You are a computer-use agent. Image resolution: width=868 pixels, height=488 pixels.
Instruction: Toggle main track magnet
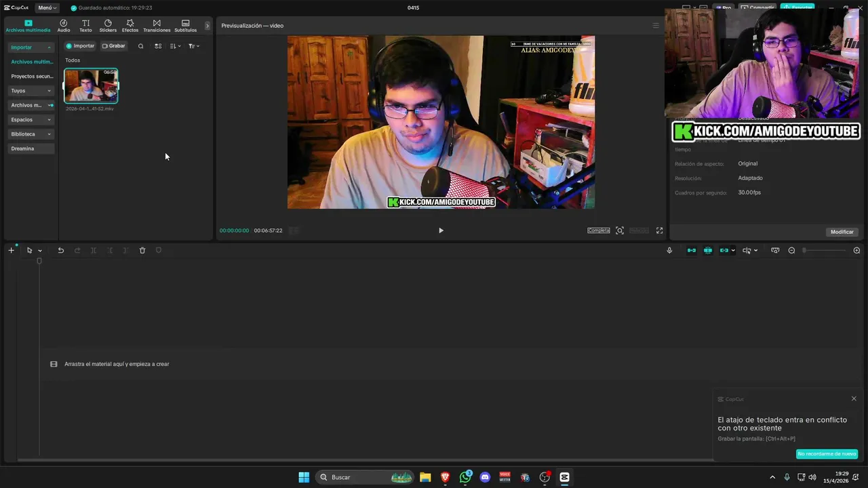[692, 250]
